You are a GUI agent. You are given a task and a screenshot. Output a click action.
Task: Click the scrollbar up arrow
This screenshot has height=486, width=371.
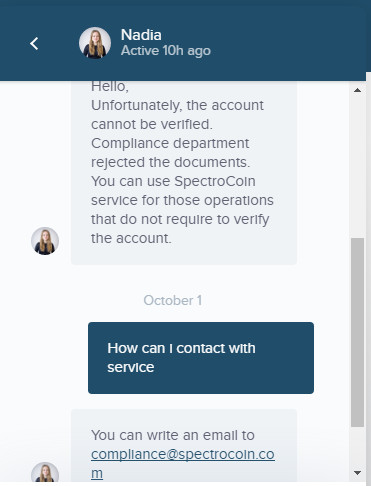pos(357,90)
